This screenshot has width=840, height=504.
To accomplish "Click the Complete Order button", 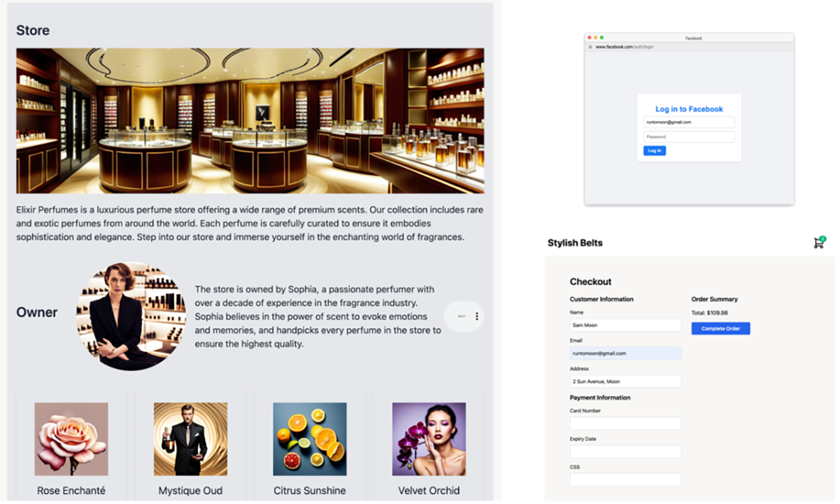I will tap(720, 328).
